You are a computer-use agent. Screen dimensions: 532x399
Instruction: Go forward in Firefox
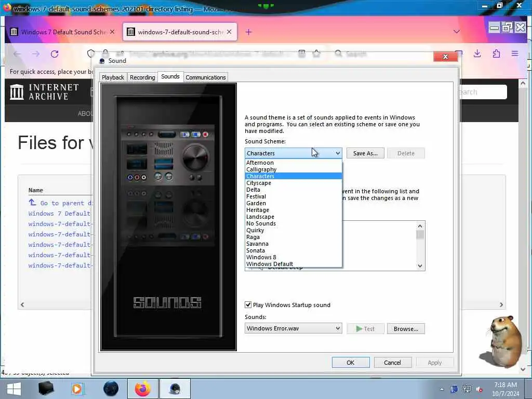(36, 54)
